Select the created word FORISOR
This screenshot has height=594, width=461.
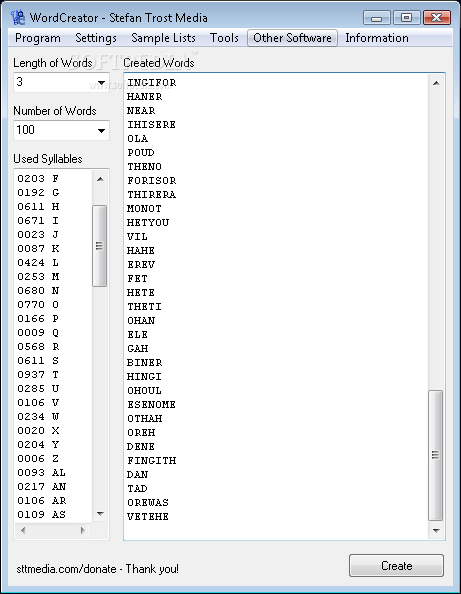coord(152,181)
